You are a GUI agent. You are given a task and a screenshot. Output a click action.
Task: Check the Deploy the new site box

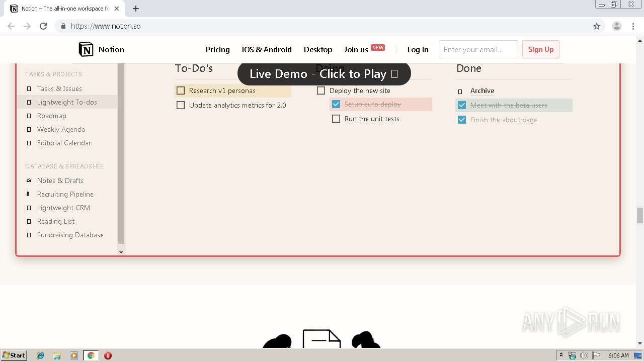[x=321, y=91]
